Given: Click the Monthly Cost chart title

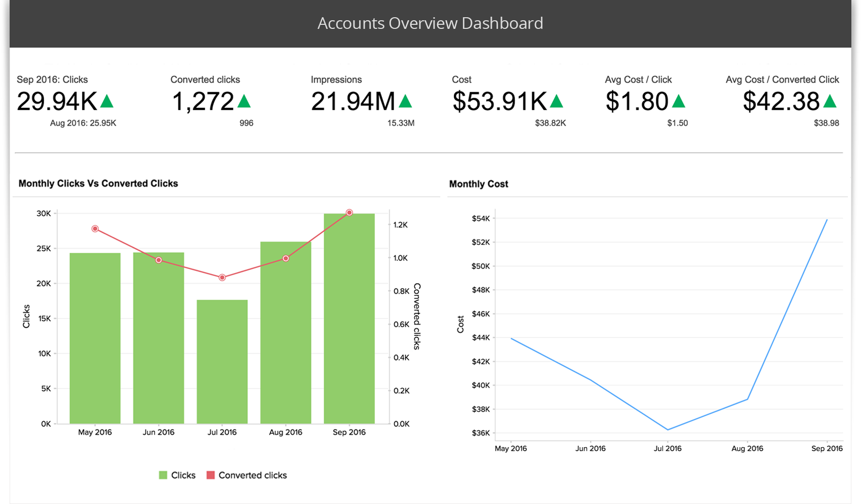Looking at the screenshot, I should click(479, 184).
